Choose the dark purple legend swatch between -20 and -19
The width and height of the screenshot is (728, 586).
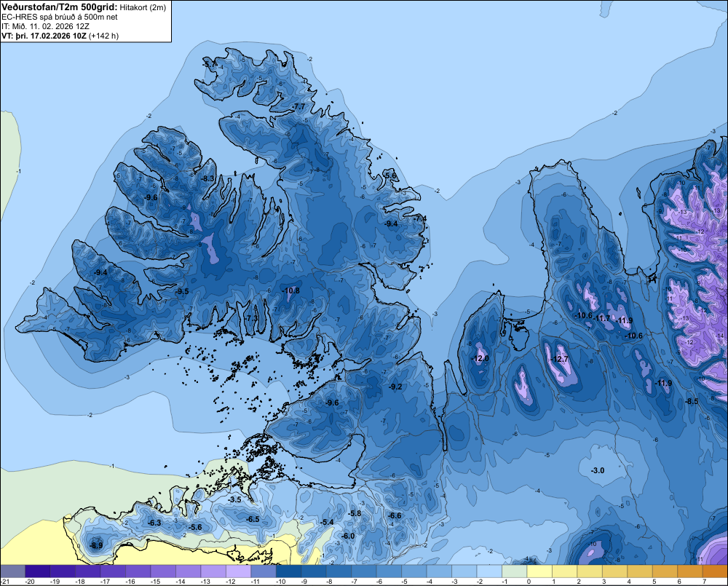point(37,571)
